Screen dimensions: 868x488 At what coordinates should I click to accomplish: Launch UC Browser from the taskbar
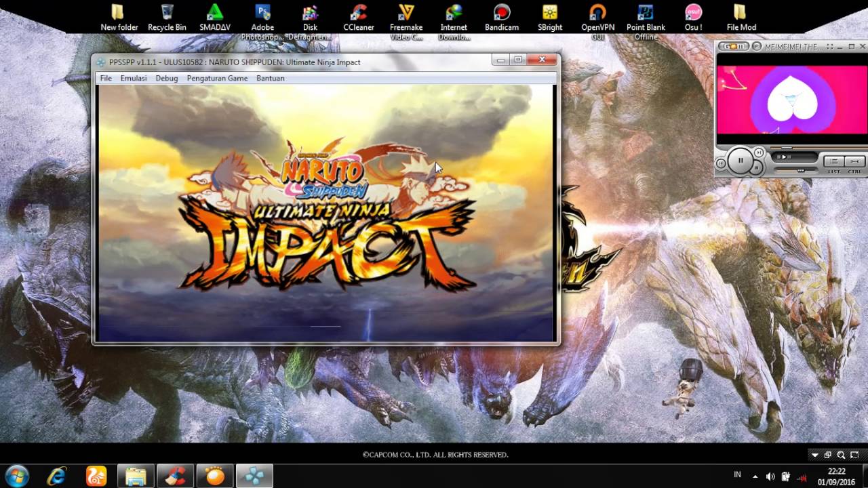coord(96,476)
